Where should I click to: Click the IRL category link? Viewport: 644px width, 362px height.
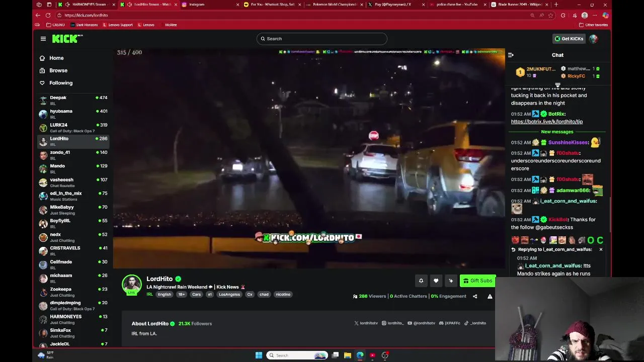[x=149, y=295]
